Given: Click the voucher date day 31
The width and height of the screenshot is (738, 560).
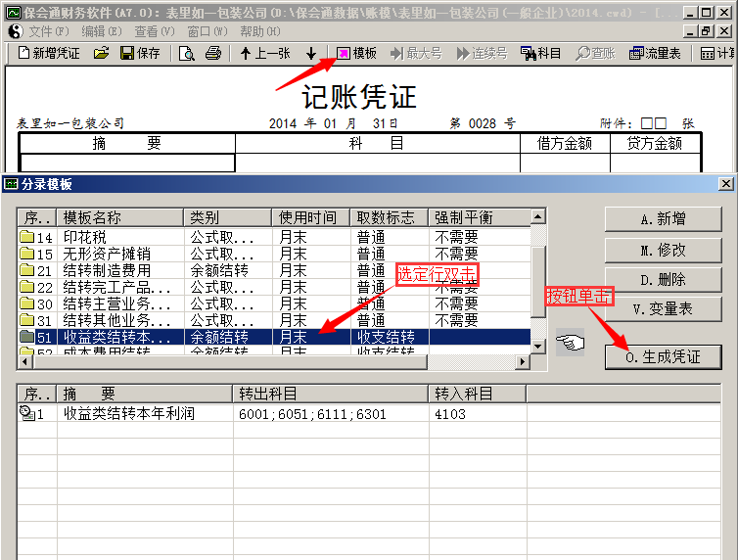Looking at the screenshot, I should coord(380,123).
